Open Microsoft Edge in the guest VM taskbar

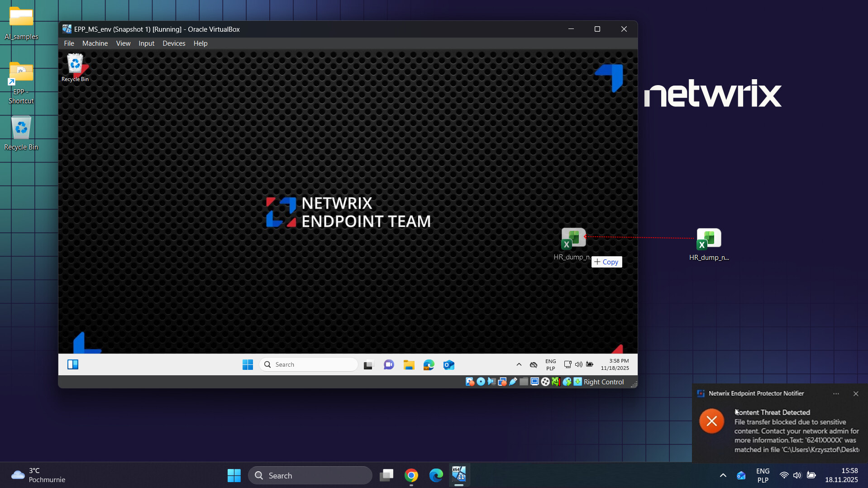coord(429,365)
